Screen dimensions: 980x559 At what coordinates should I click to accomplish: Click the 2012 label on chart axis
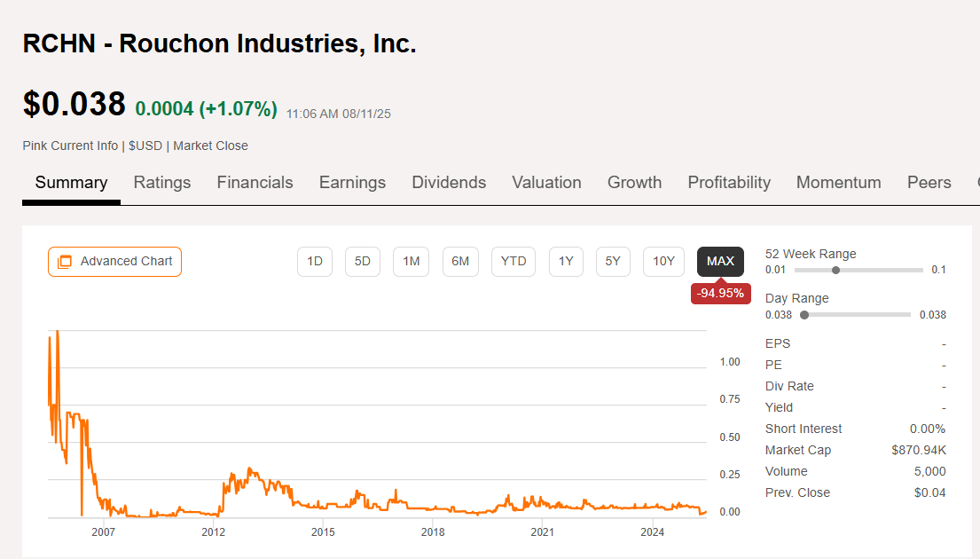[213, 532]
